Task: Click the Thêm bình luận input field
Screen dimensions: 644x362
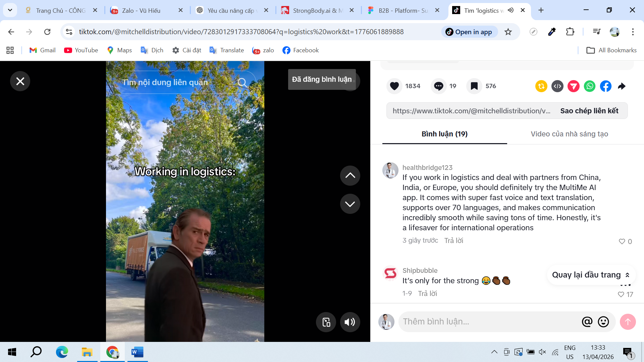Action: pos(486,322)
